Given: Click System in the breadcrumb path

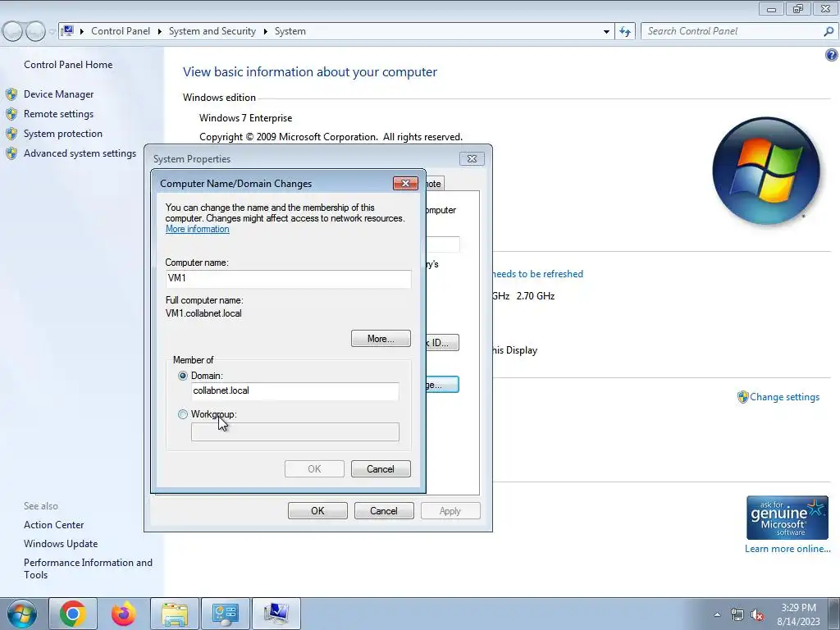Looking at the screenshot, I should [x=290, y=31].
